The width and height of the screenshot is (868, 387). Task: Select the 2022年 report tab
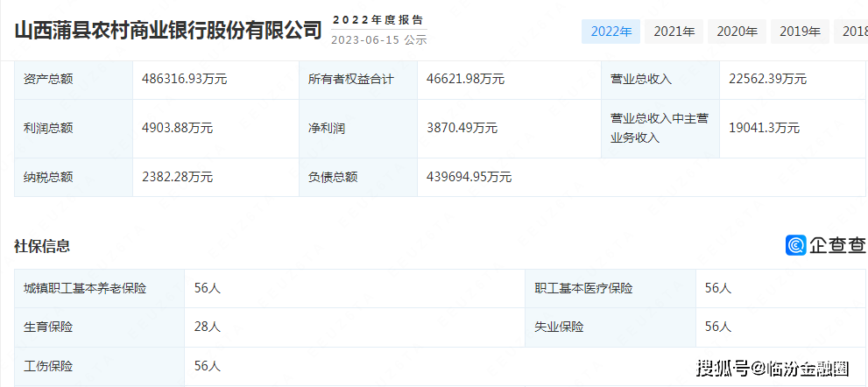[610, 32]
